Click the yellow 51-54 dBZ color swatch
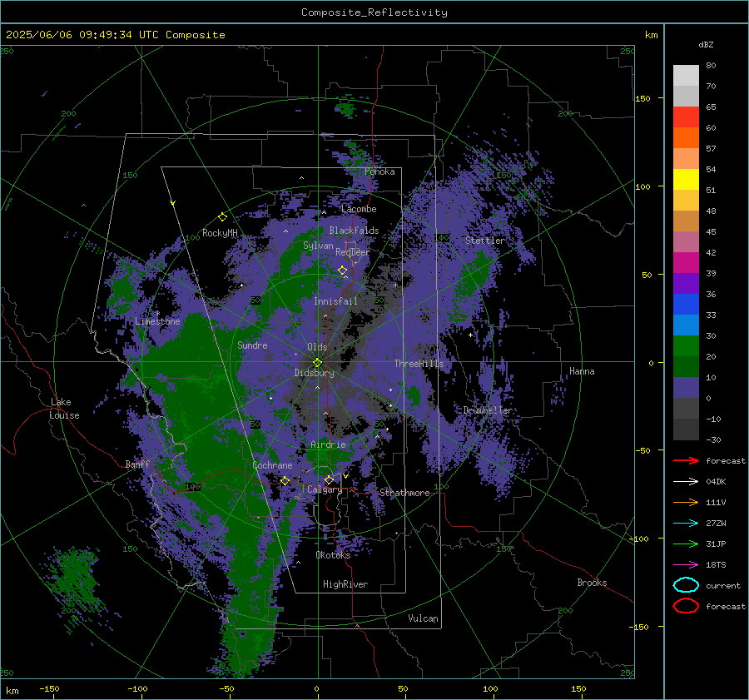The width and height of the screenshot is (749, 700). pos(686,179)
